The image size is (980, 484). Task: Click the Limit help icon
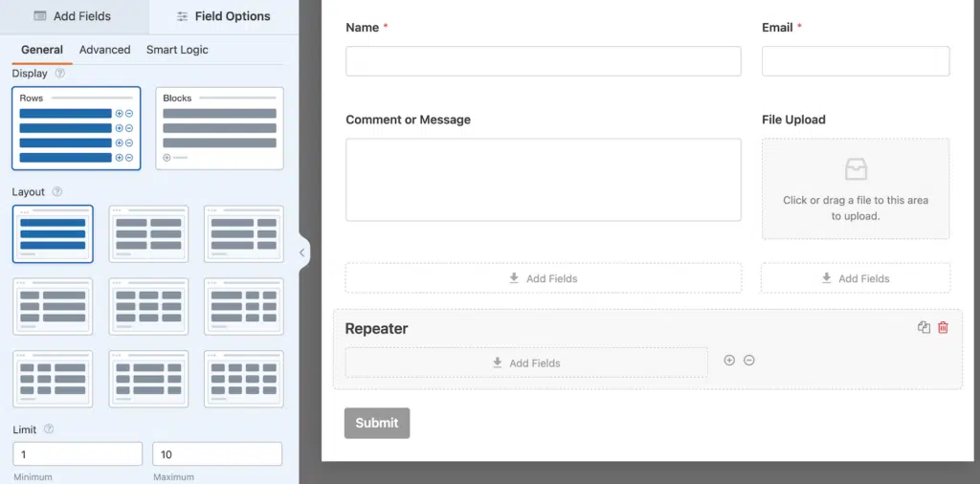49,429
